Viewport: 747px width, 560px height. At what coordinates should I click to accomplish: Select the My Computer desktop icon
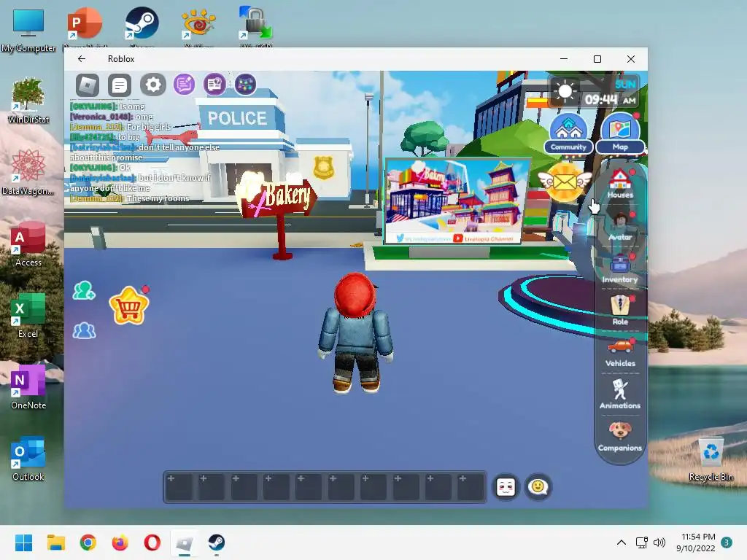pos(28,30)
